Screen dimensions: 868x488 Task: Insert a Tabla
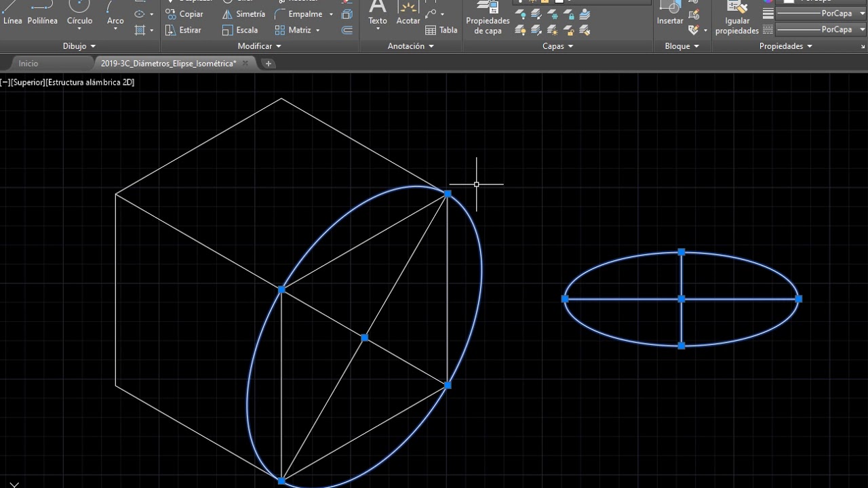441,30
